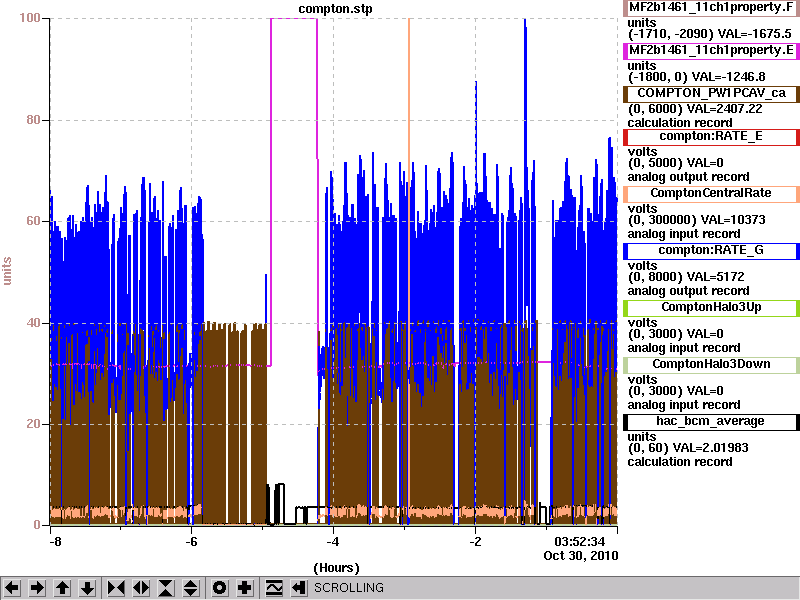The image size is (800, 600).
Task: Click the x-axis tick label -8
Action: pyautogui.click(x=55, y=541)
